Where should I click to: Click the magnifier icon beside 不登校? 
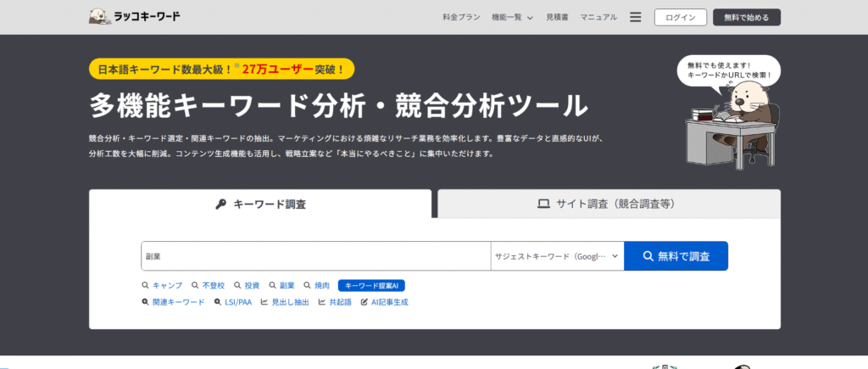(196, 286)
